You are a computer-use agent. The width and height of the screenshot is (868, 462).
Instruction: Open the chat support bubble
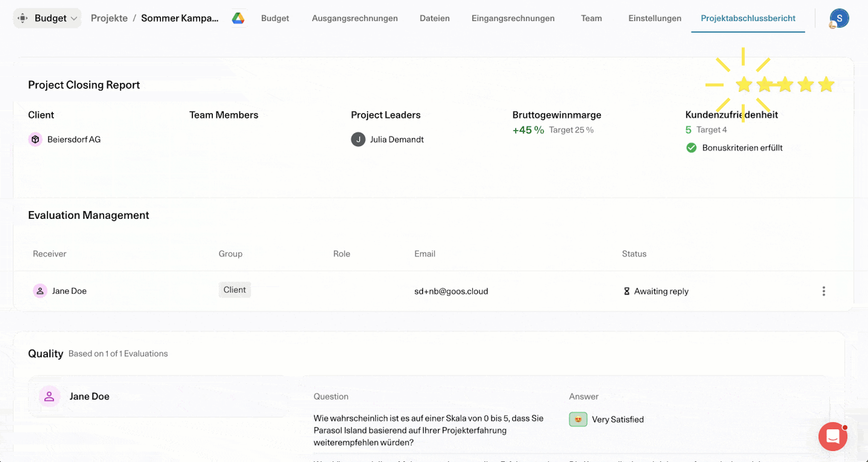832,436
